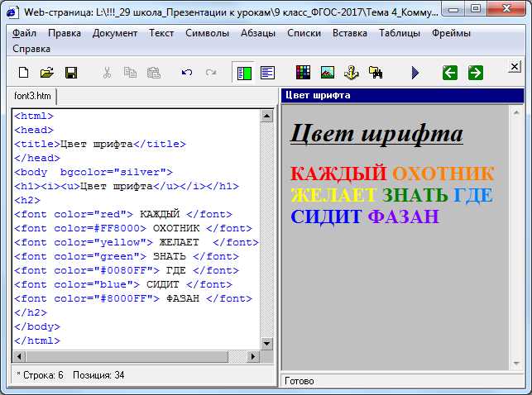The width and height of the screenshot is (532, 395).
Task: Click the hyperlink insert icon beside the anchor
Action: pos(376,73)
